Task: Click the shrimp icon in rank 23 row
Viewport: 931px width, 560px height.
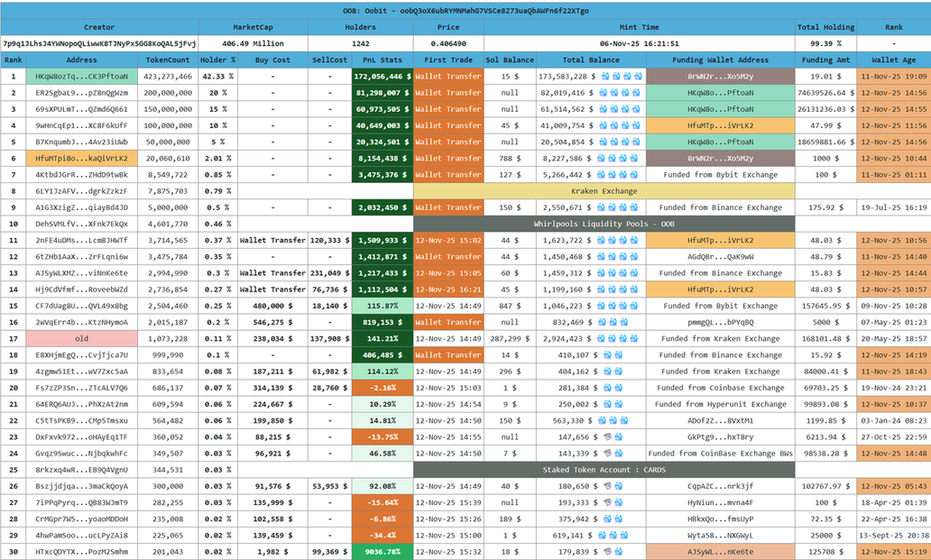Action: point(606,437)
